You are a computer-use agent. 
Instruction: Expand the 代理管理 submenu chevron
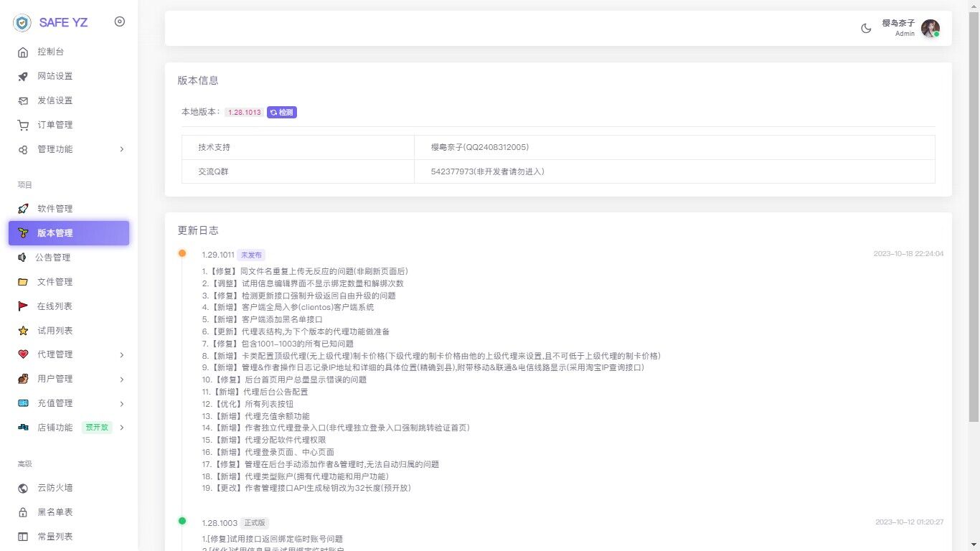pyautogui.click(x=121, y=355)
